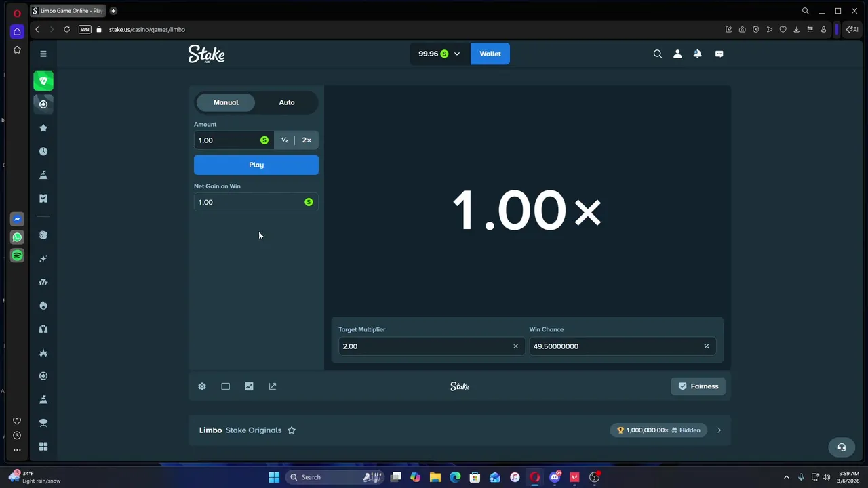The height and width of the screenshot is (488, 868).
Task: Click the Stake Originals link
Action: 254,430
